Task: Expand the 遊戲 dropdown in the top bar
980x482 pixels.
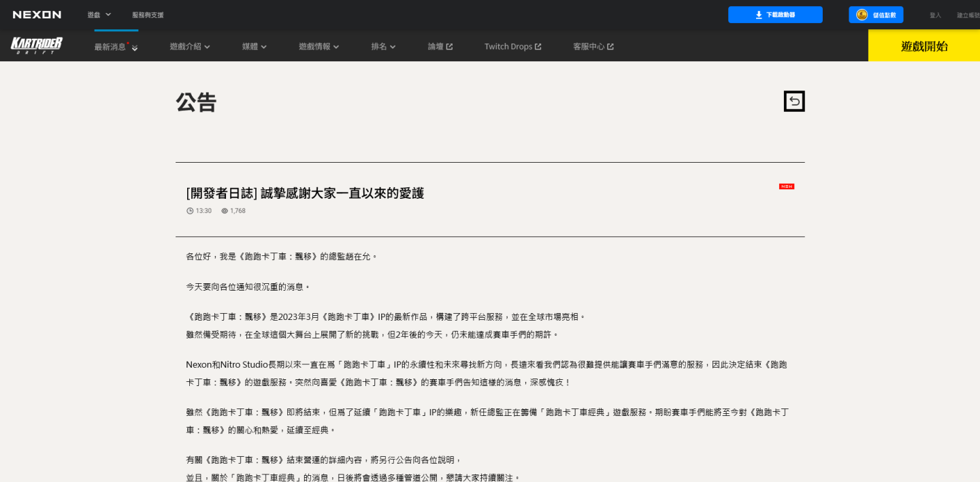Action: coord(99,14)
